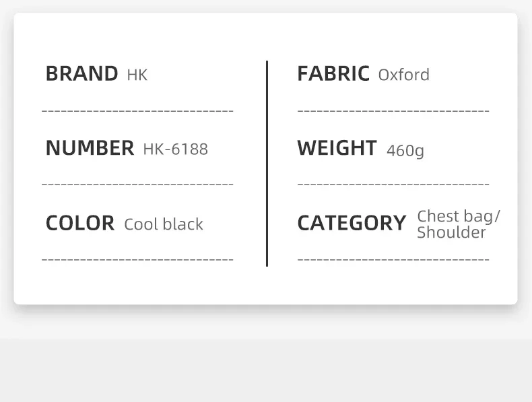The height and width of the screenshot is (402, 532).
Task: Select the Cool black color value
Action: click(163, 224)
